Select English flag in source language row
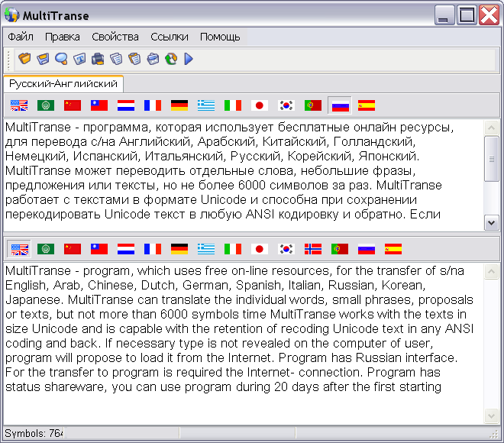Viewport: 504px width, 443px height. tap(19, 105)
